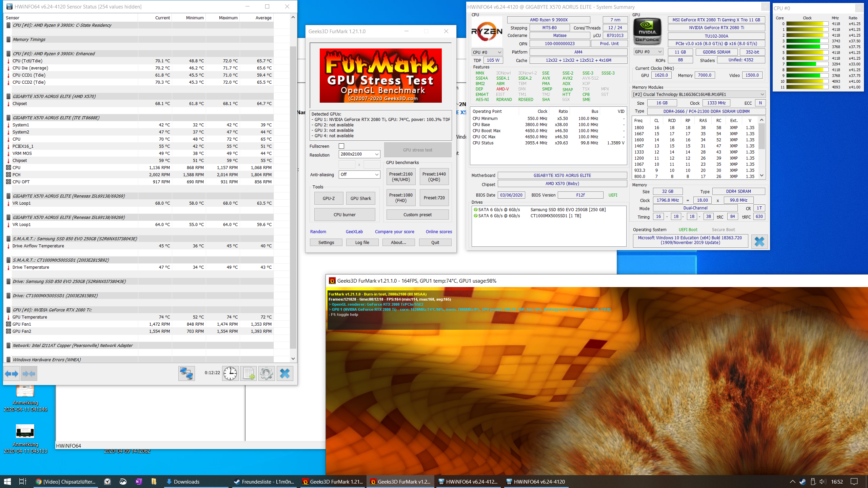Click the CPU burner button

[344, 214]
